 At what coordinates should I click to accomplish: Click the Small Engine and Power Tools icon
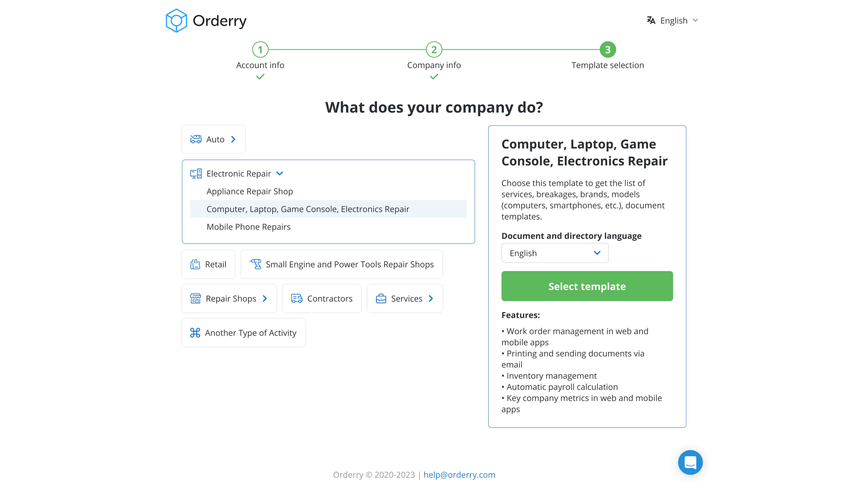(x=255, y=264)
